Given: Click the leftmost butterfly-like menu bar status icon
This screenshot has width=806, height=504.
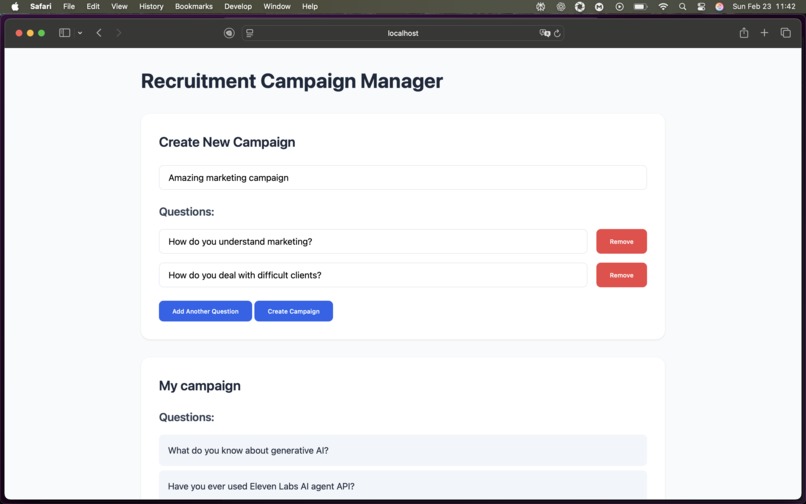Looking at the screenshot, I should (541, 7).
